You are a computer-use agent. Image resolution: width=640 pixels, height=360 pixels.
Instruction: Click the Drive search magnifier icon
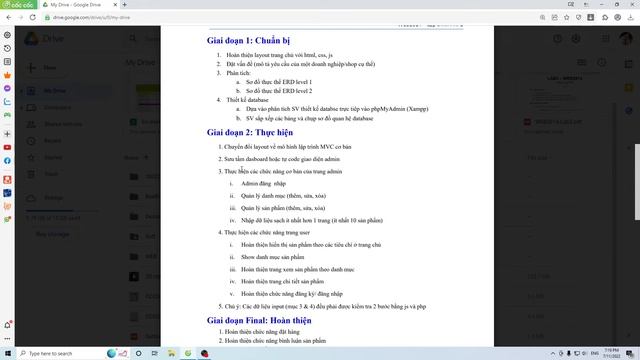pyautogui.click(x=133, y=38)
